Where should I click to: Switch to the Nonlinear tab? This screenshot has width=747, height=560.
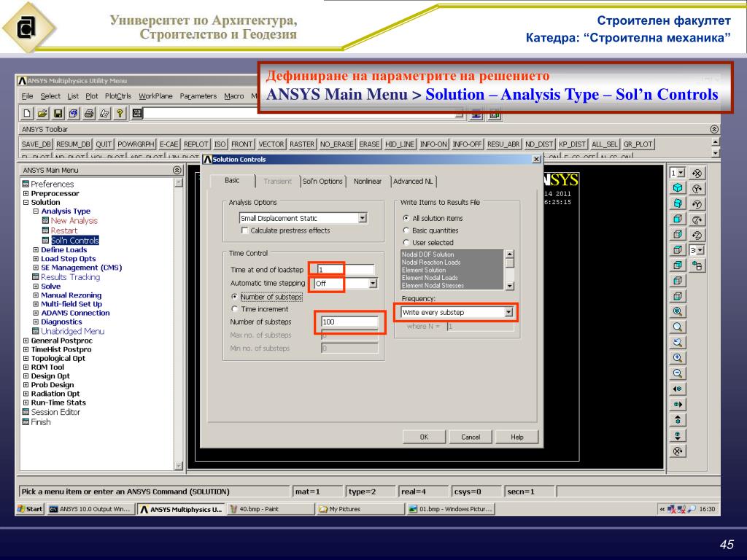tap(368, 182)
